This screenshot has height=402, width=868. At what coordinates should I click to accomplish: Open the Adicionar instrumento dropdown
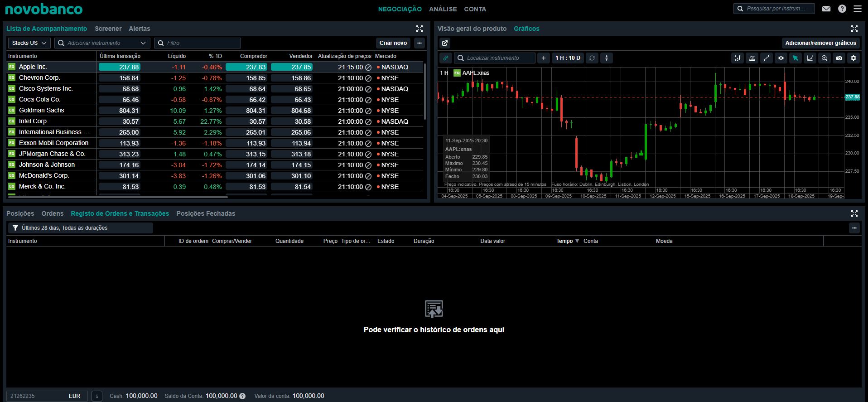102,43
